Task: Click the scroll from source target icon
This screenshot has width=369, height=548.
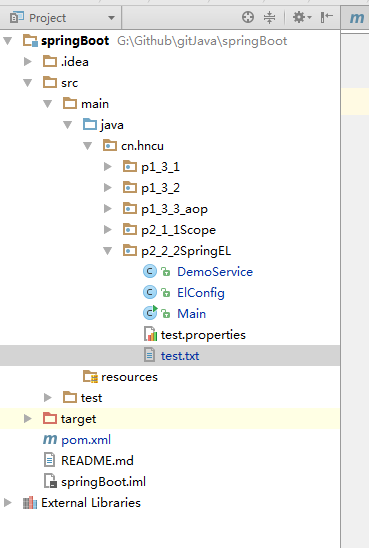Action: [248, 17]
